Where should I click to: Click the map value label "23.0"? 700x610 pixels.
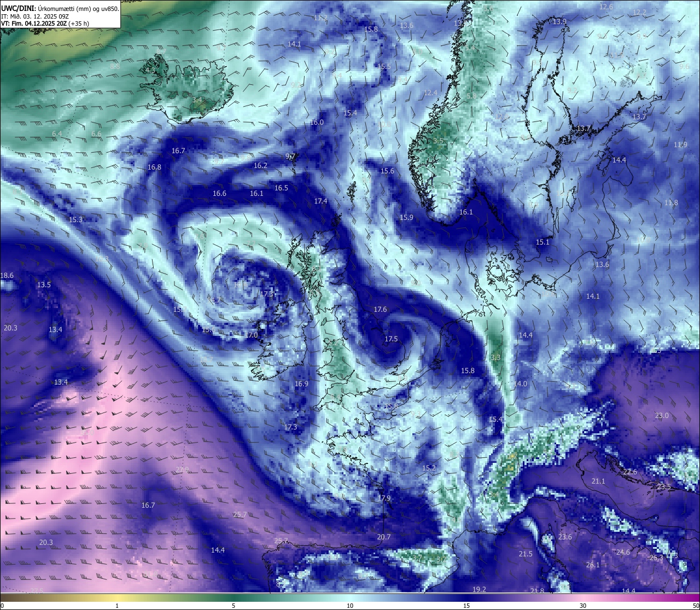point(662,416)
